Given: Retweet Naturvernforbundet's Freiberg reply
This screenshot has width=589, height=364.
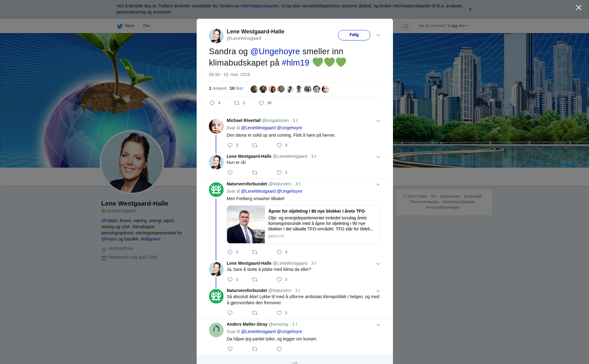Looking at the screenshot, I should click(255, 252).
